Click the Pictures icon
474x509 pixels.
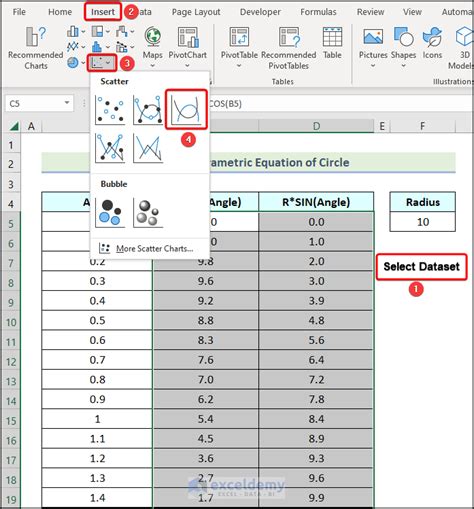pyautogui.click(x=373, y=37)
